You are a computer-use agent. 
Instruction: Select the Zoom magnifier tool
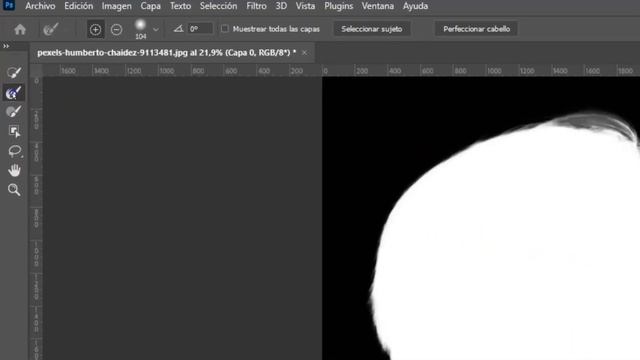(14, 190)
